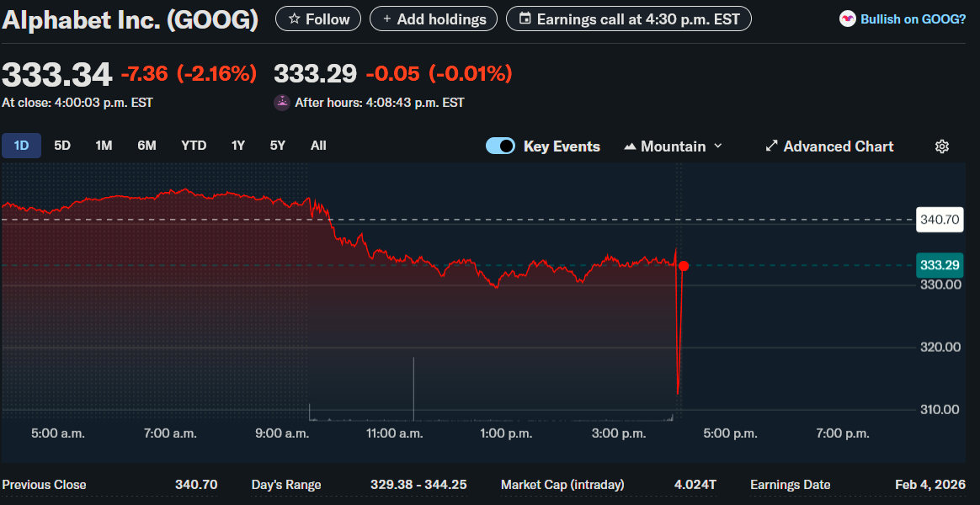The width and height of the screenshot is (980, 505).
Task: Switch to the 1M range
Action: pos(104,146)
